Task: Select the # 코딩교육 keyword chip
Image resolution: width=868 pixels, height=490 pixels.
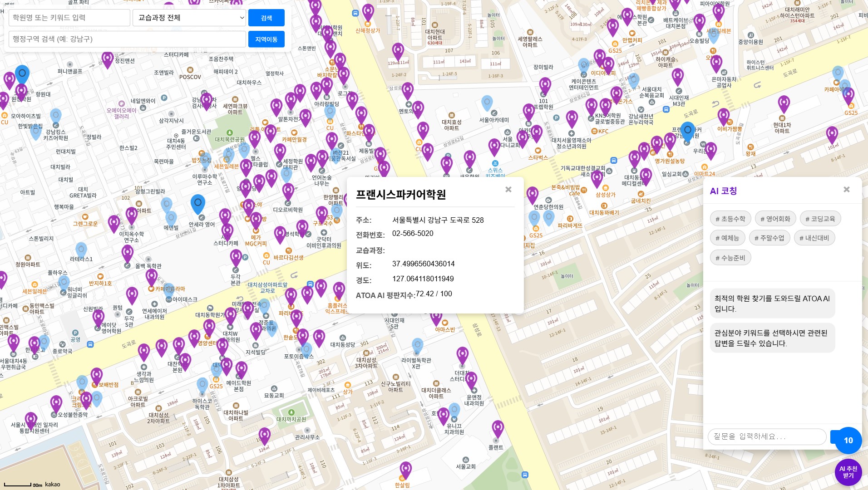Action: click(820, 219)
